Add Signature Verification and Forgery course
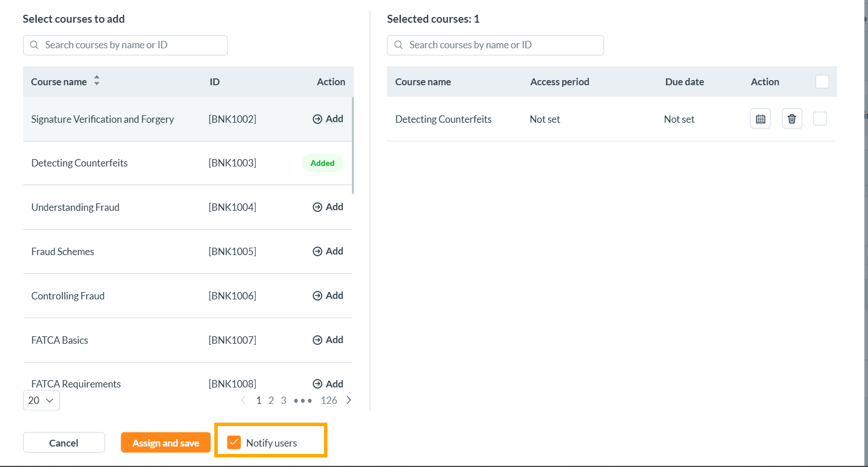Screen dimensions: 868x467 pos(328,119)
